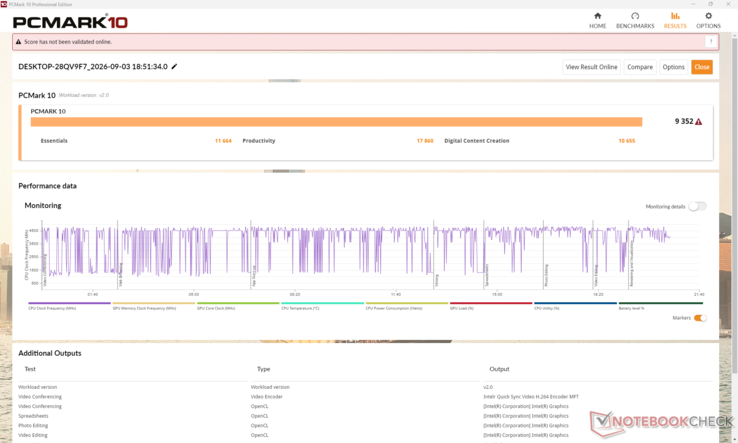The width and height of the screenshot is (738, 443).
Task: Select the OPTIONS navigation label
Action: [708, 26]
